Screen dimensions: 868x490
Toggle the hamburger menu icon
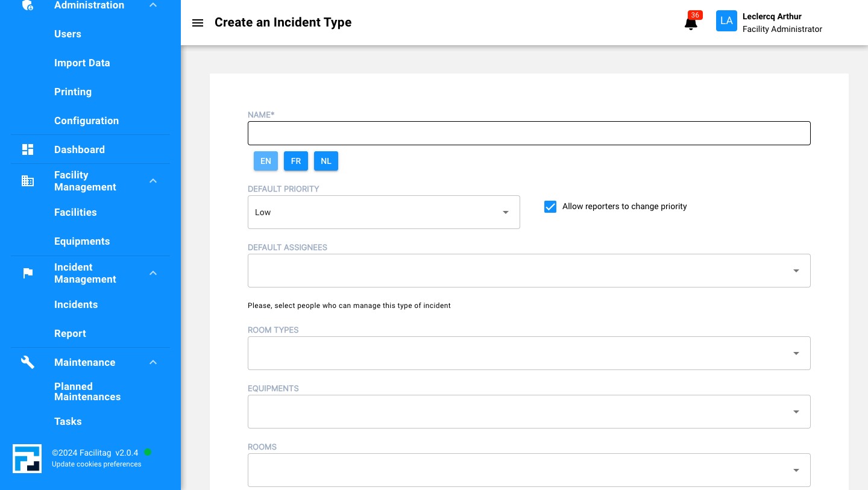197,23
